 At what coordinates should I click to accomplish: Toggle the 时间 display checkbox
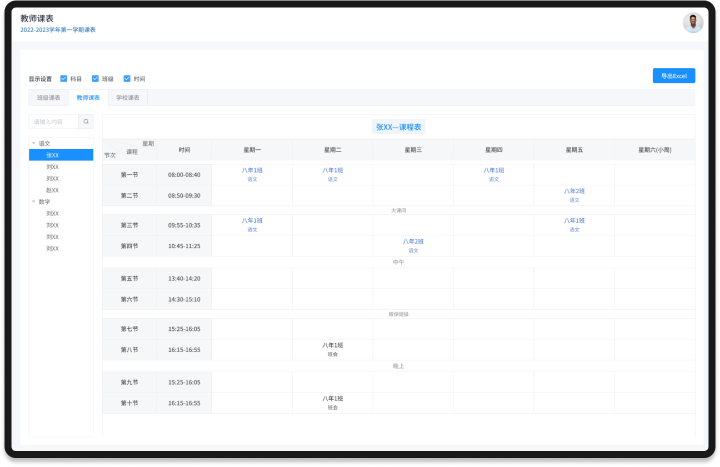click(x=127, y=78)
